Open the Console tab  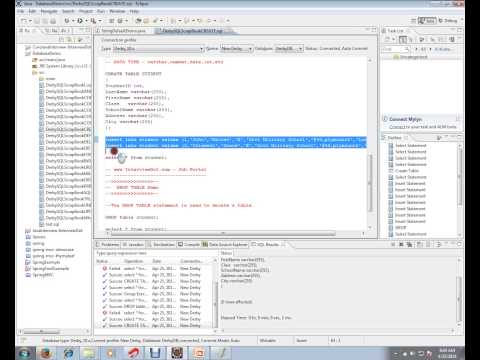pos(189,244)
